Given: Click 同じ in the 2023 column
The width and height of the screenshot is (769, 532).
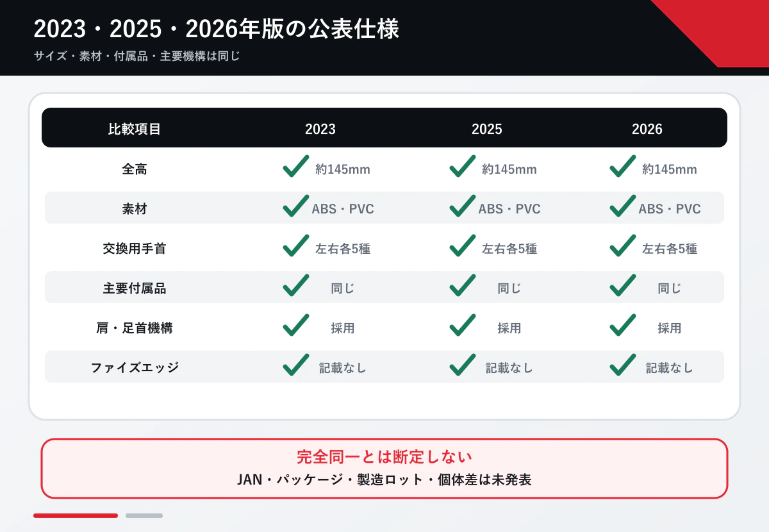Looking at the screenshot, I should pyautogui.click(x=343, y=288).
